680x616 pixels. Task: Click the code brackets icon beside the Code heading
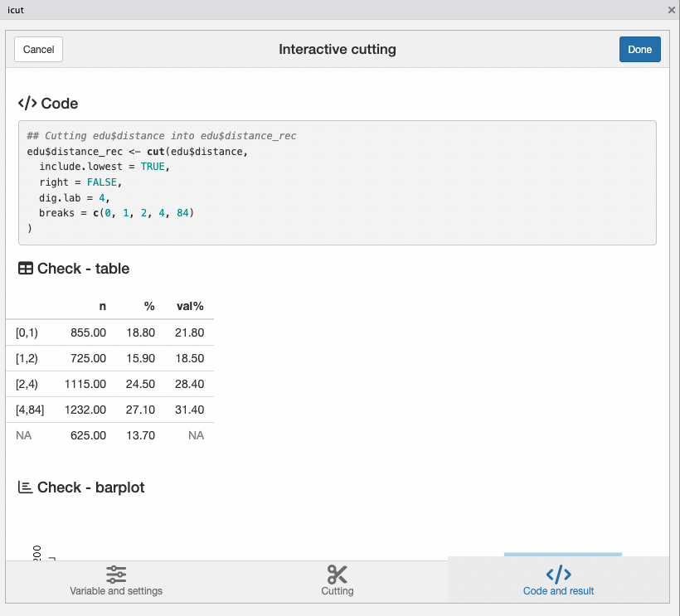pyautogui.click(x=25, y=103)
